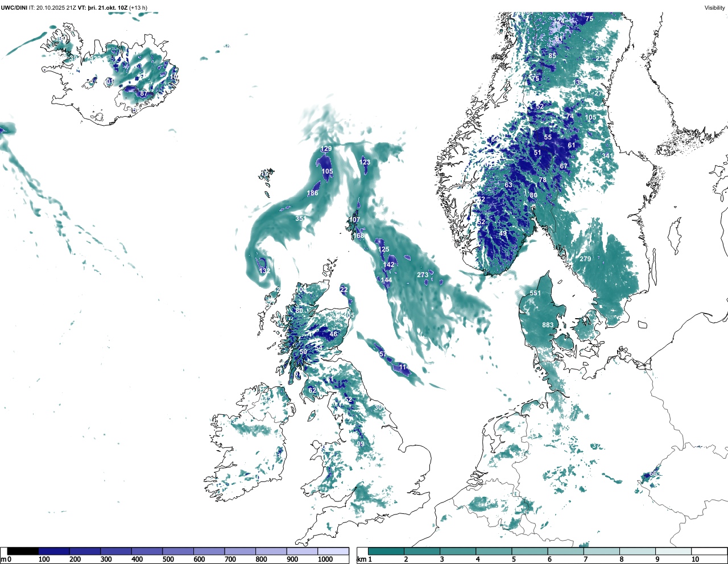Screen dimensions: 728x564
Task: Click the 49 value in southern Norway
Action: tap(503, 233)
